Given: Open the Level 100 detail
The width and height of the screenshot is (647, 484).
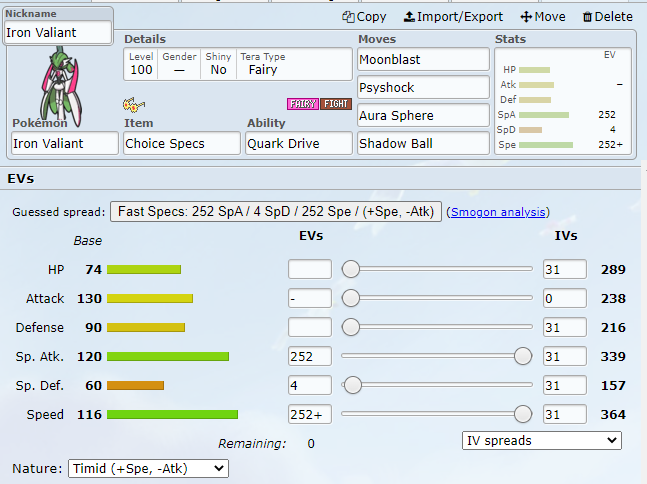Looking at the screenshot, I should pyautogui.click(x=141, y=64).
